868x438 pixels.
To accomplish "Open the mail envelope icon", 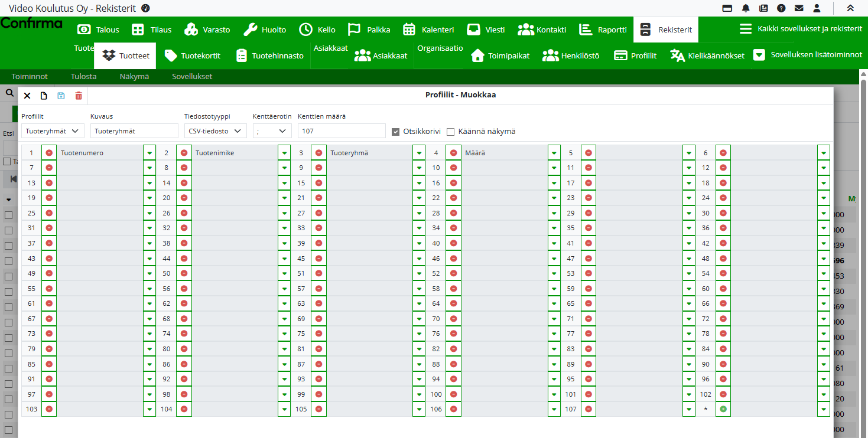I will pos(799,8).
